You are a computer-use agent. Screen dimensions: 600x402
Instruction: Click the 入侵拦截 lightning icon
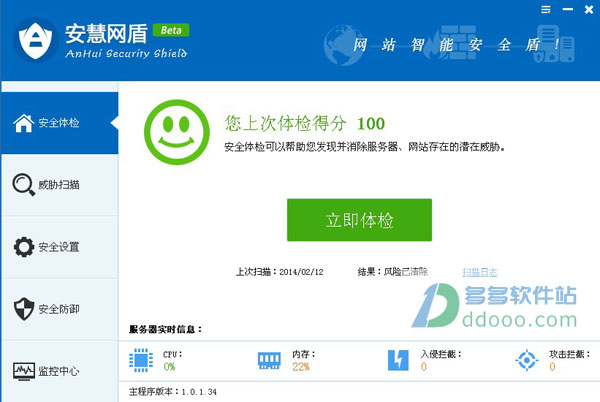(x=398, y=360)
